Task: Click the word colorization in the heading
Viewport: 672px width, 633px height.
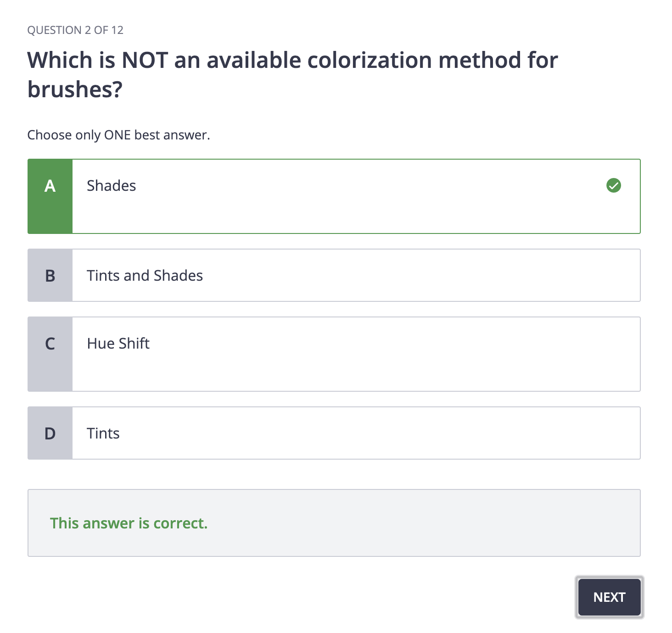Action: pos(370,60)
